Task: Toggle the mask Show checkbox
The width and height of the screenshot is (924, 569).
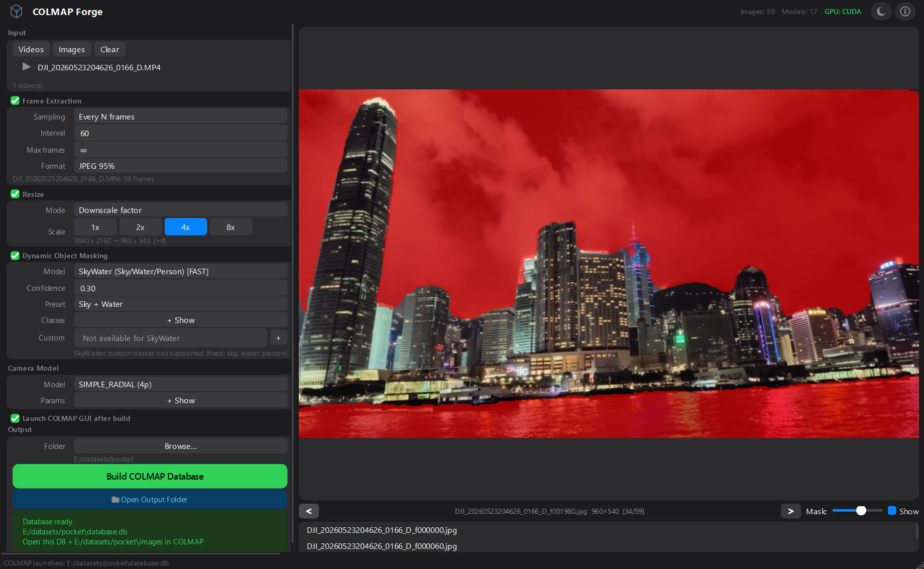Action: coord(892,511)
